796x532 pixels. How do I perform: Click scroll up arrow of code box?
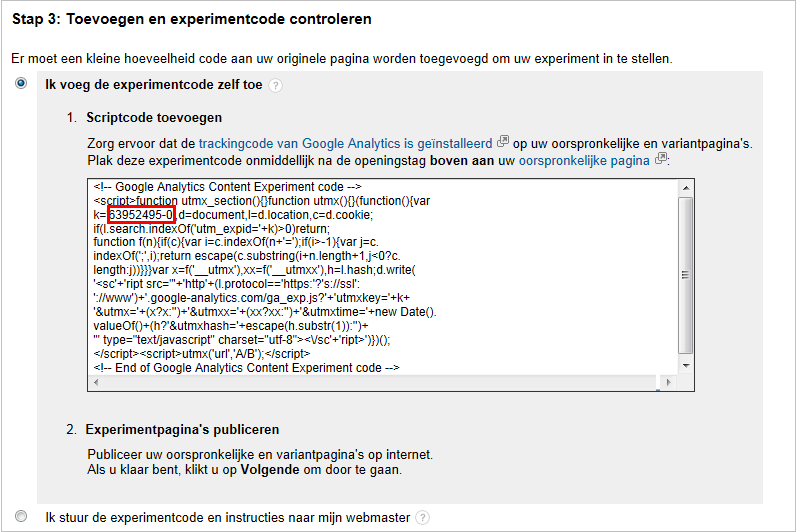(x=686, y=188)
